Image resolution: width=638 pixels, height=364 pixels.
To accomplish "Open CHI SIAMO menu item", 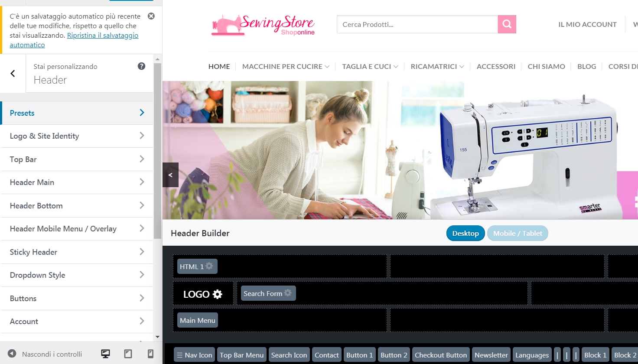I will (x=547, y=66).
